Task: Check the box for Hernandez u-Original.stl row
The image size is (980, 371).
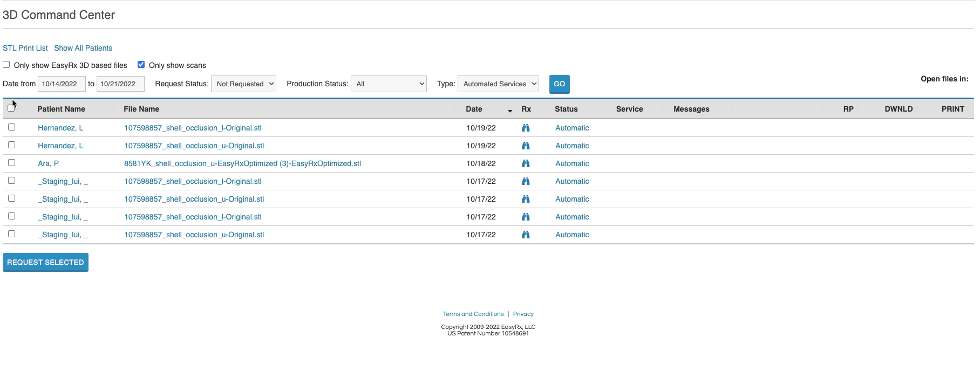Action: pyautogui.click(x=11, y=145)
